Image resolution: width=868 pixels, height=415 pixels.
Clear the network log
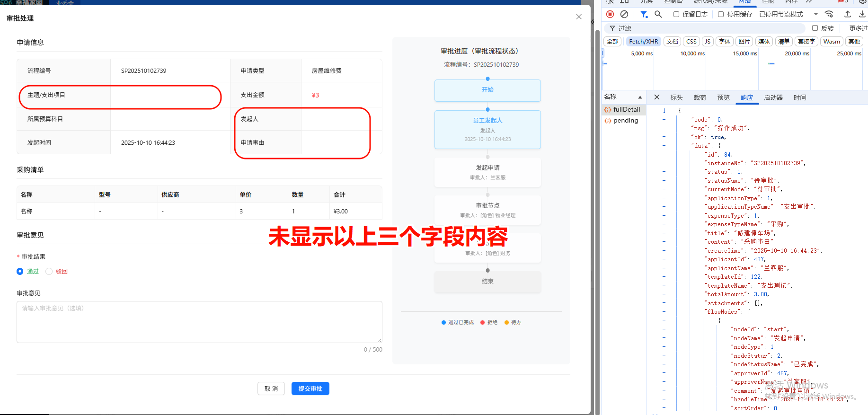624,14
